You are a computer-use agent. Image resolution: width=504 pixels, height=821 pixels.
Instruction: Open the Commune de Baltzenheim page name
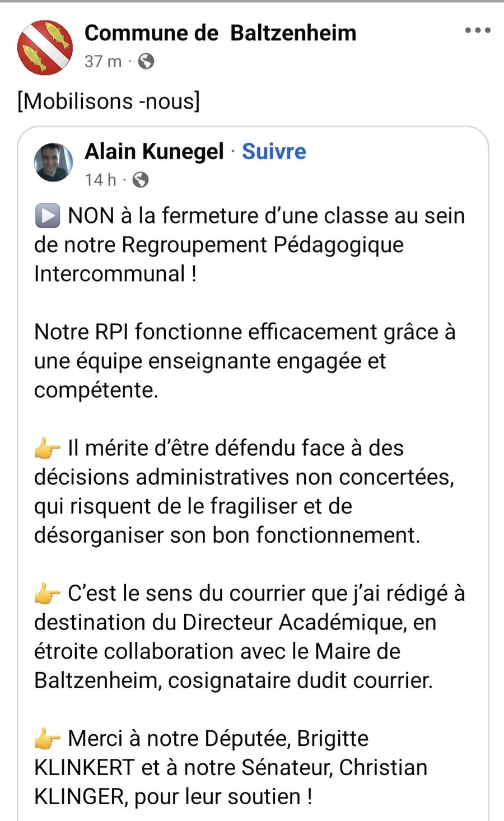[x=220, y=33]
